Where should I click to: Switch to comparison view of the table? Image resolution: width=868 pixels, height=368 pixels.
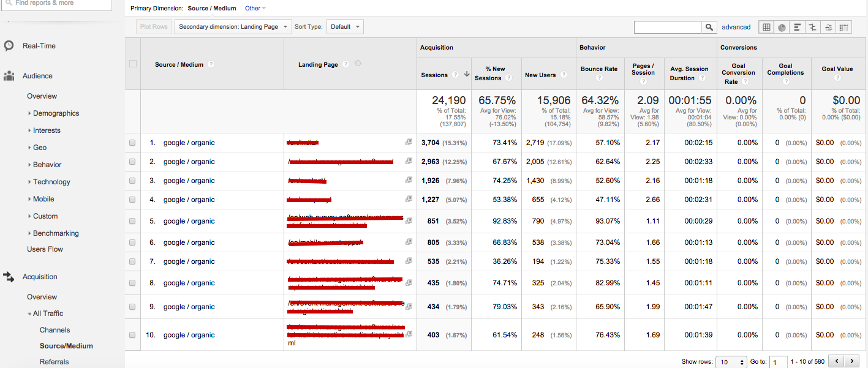tap(812, 27)
